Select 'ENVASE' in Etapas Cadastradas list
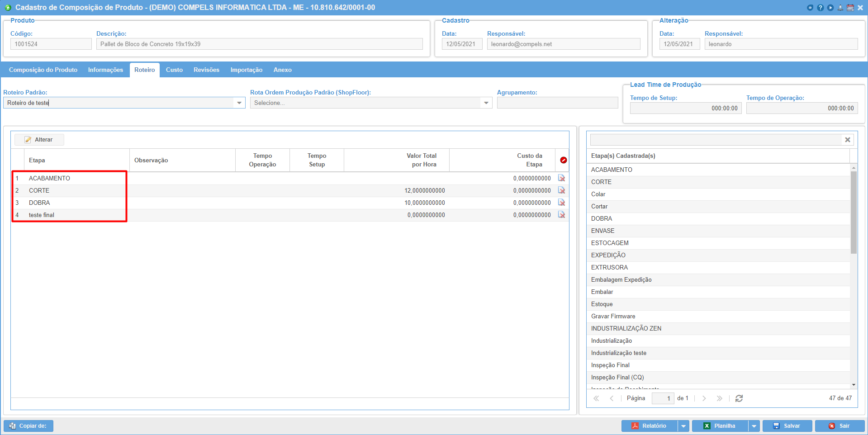This screenshot has height=435, width=868. pos(718,231)
